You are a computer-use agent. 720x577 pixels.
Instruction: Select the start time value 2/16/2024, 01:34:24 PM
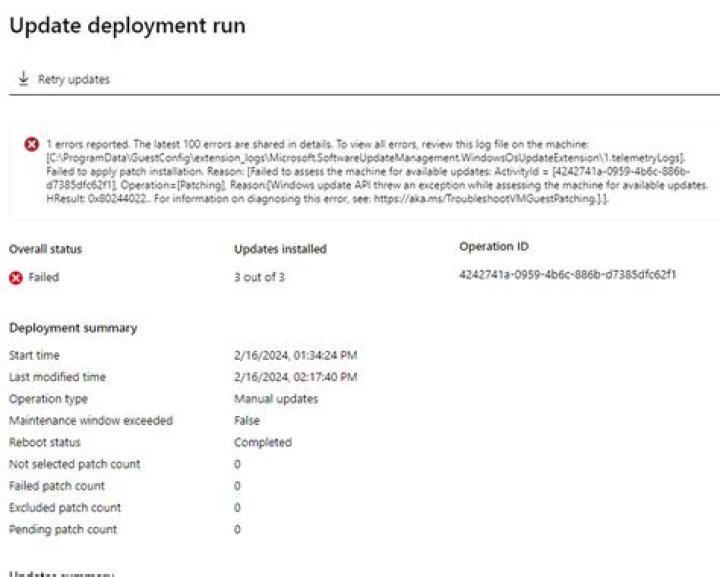click(x=295, y=355)
